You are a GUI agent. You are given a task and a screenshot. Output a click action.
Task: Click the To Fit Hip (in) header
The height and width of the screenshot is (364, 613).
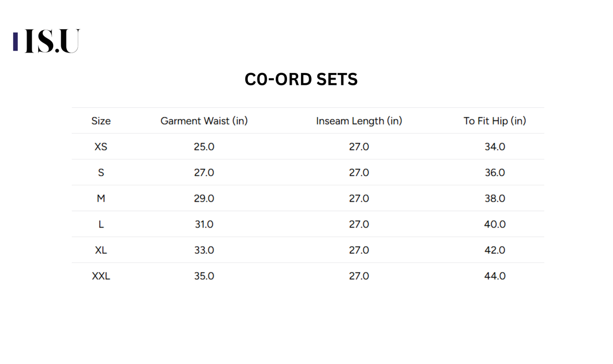point(495,121)
